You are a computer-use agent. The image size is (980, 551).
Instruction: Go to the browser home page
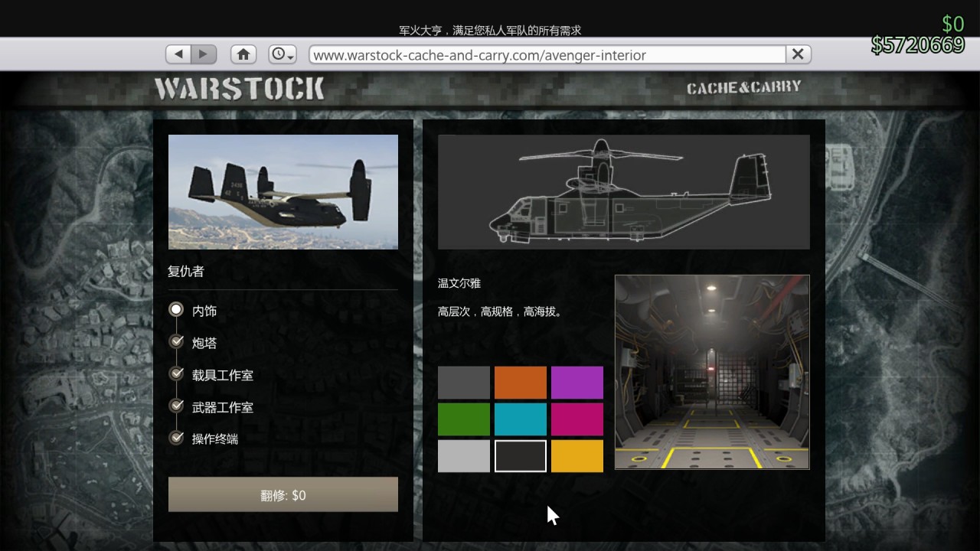pyautogui.click(x=243, y=54)
